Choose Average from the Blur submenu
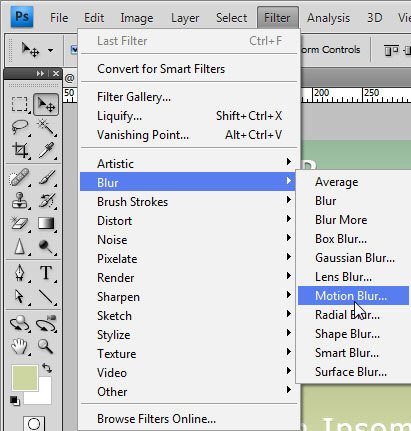The width and height of the screenshot is (411, 431). (354, 182)
